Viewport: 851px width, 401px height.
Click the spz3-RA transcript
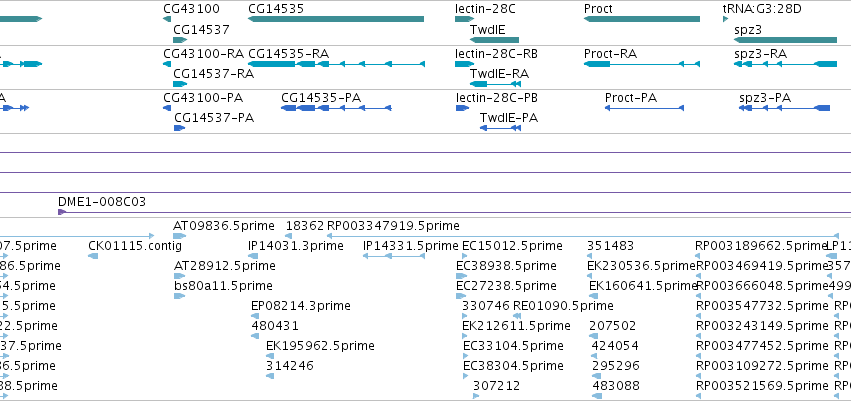(785, 64)
